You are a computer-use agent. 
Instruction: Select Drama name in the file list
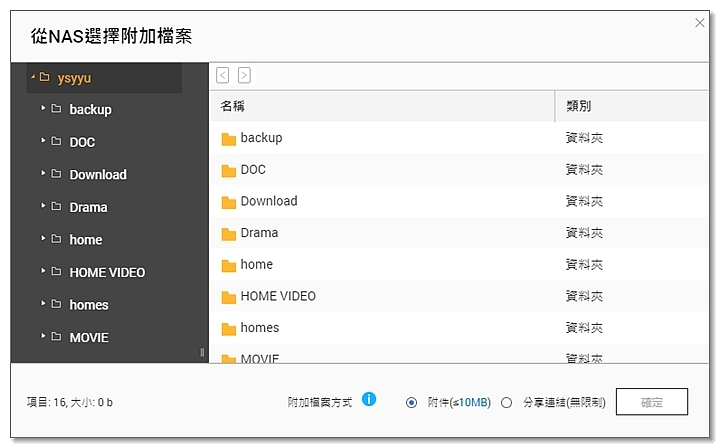click(x=259, y=233)
